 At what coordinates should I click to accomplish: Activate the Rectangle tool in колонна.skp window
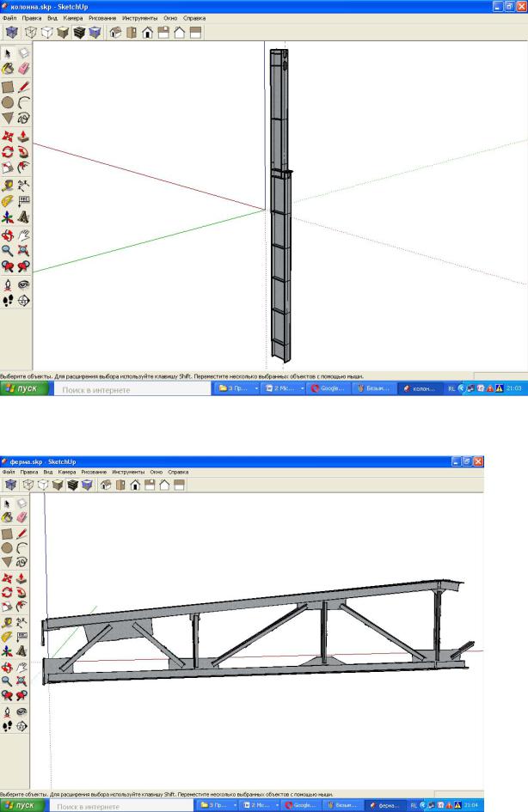click(x=7, y=87)
